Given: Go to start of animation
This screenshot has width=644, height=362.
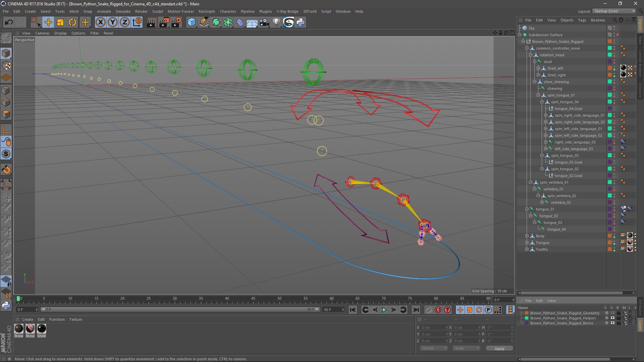Looking at the screenshot, I should point(353,310).
